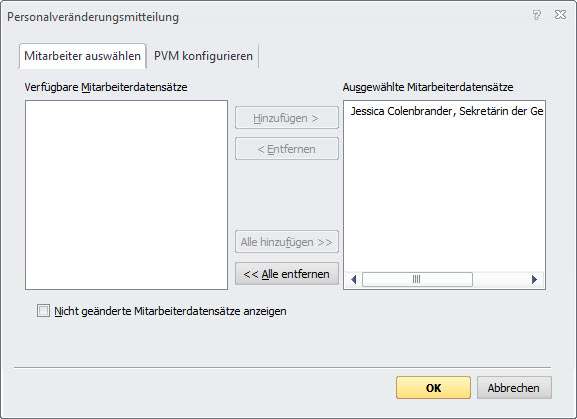Confirm the dialog with OK
Viewport: 577px width, 419px height.
(x=433, y=388)
